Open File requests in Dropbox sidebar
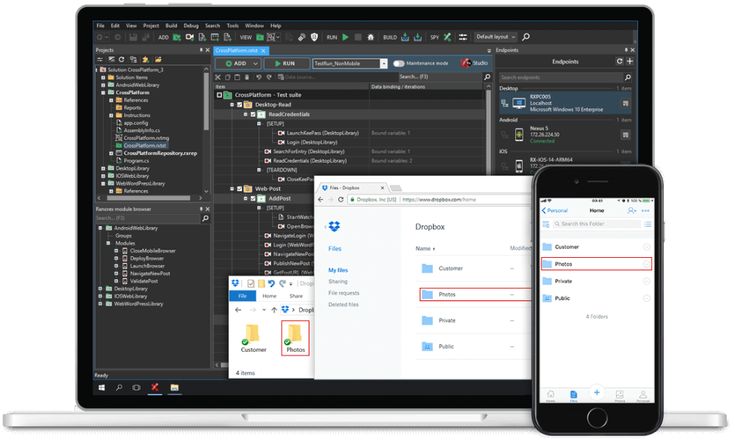This screenshot has width=735, height=440. 344,293
